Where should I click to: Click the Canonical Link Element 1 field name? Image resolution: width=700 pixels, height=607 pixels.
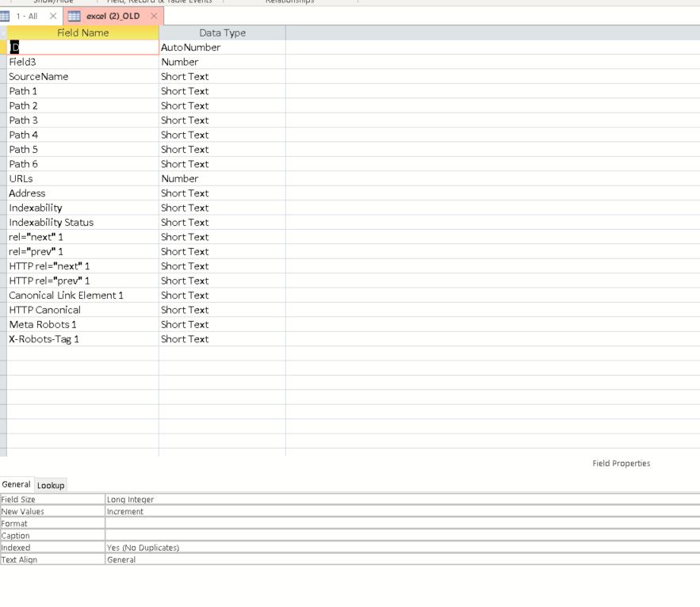tap(66, 296)
